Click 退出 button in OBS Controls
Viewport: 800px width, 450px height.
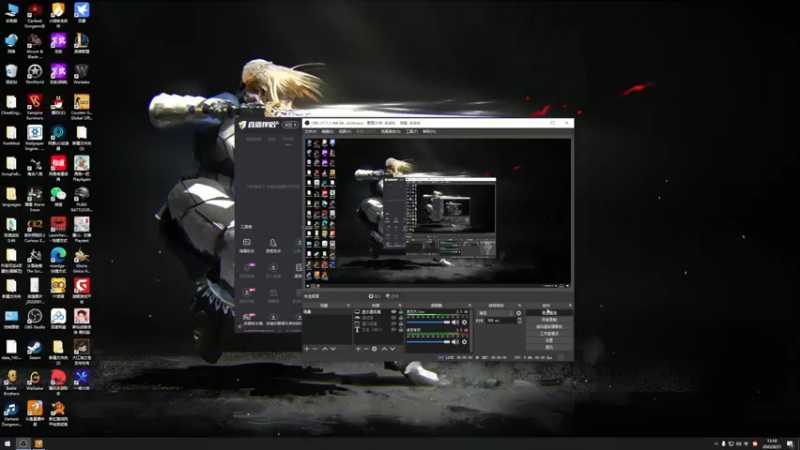pos(549,347)
